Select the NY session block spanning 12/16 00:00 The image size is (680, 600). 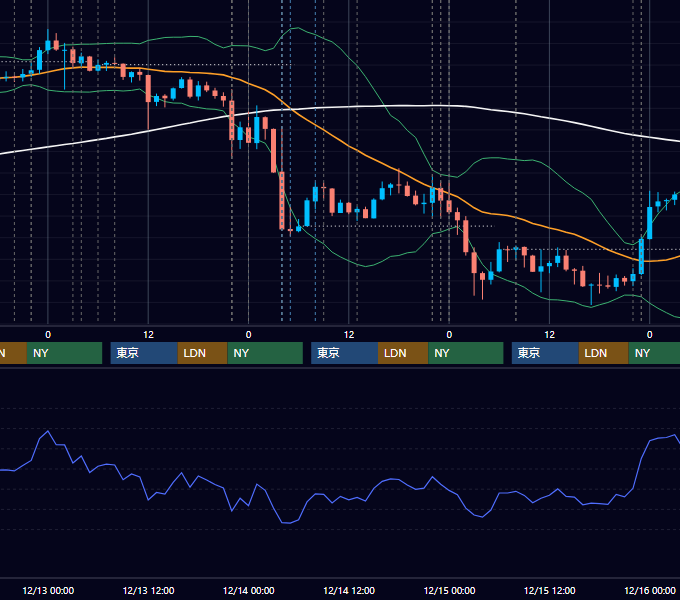coord(654,353)
